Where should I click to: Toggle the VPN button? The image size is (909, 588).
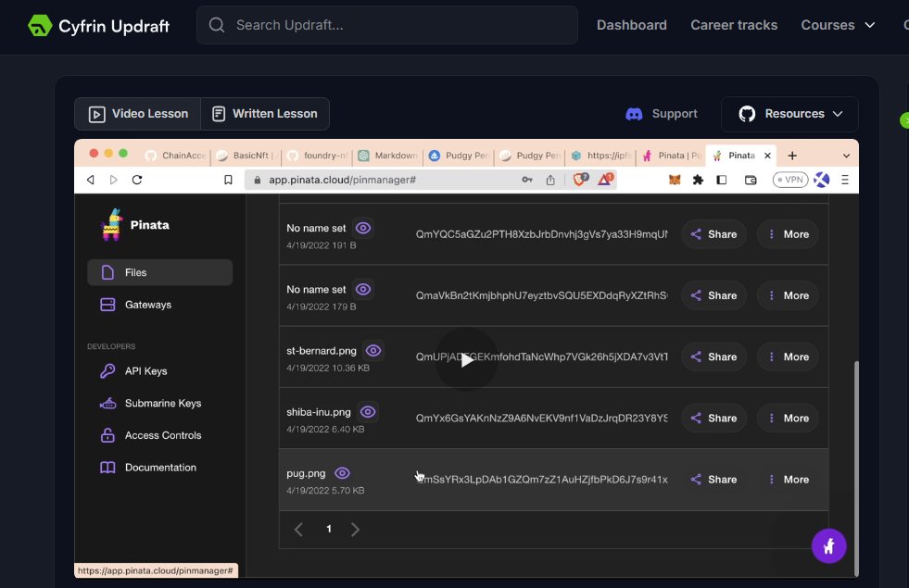790,180
